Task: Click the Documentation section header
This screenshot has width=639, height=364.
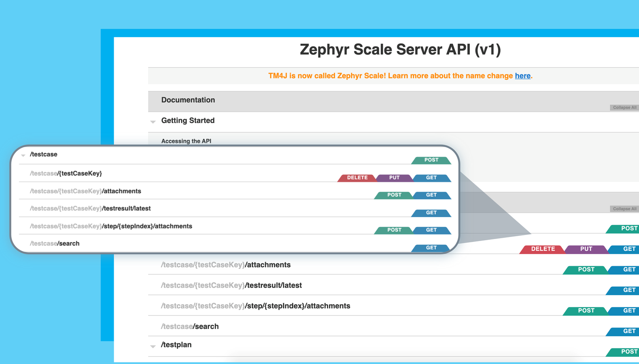Action: (188, 100)
